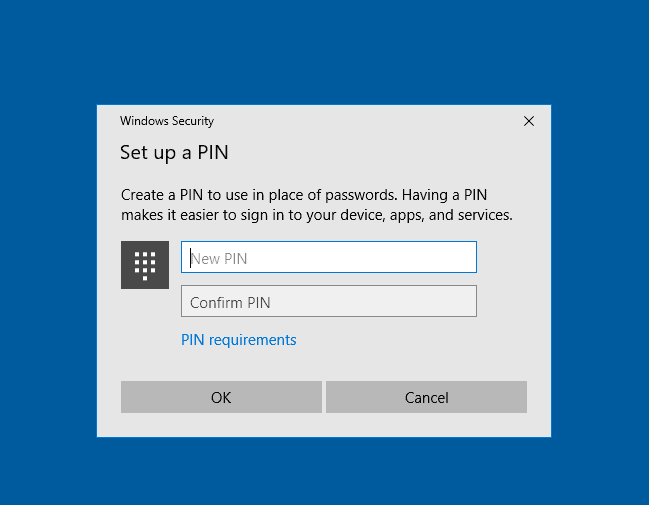The height and width of the screenshot is (505, 649).
Task: Click the blank strip below OK and Cancel
Action: coord(324,425)
